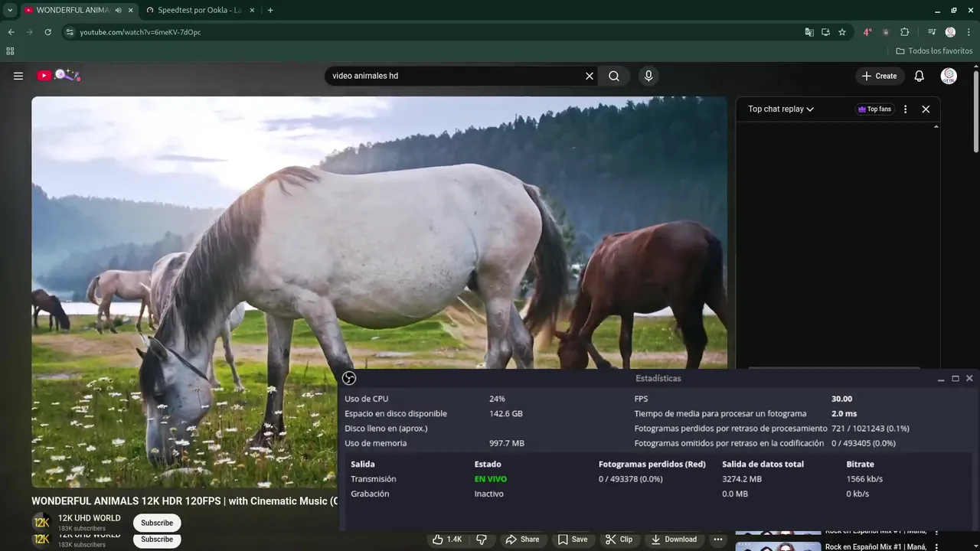Select the Uso de CPU value 24%
980x551 pixels.
tap(497, 399)
